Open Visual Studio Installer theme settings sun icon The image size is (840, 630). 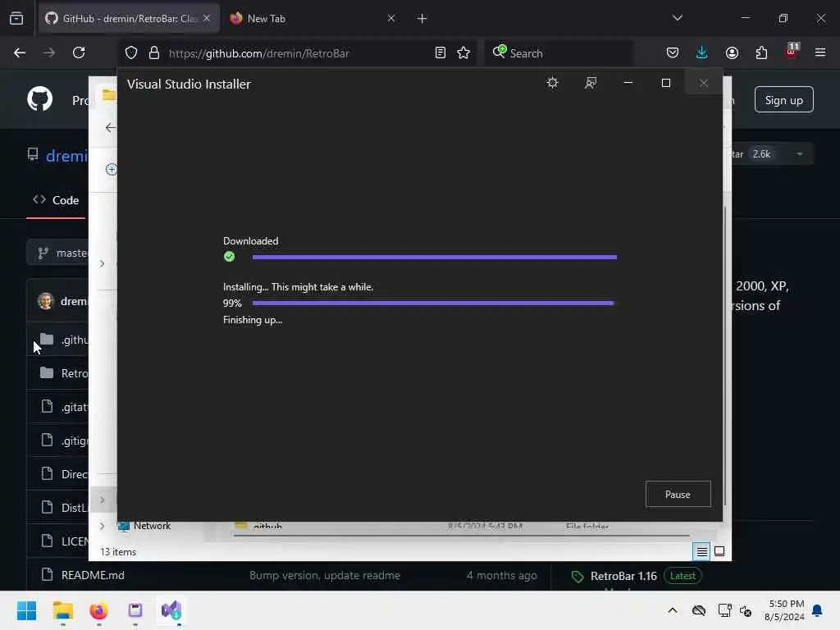(552, 83)
